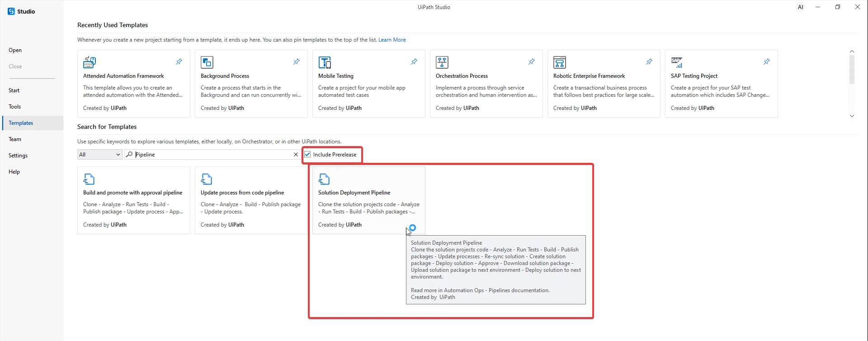
Task: Open the Robotic Enterprise Framework template
Action: [x=604, y=84]
